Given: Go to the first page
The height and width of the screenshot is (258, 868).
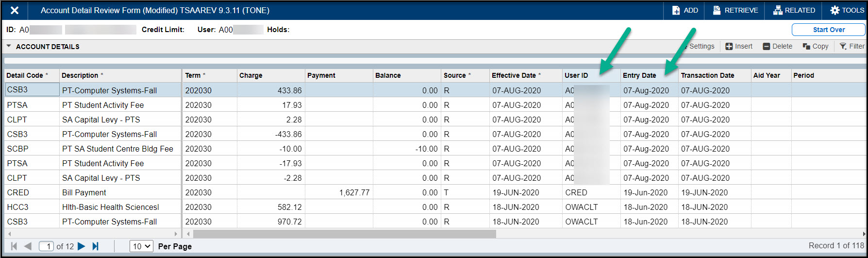Looking at the screenshot, I should (14, 246).
